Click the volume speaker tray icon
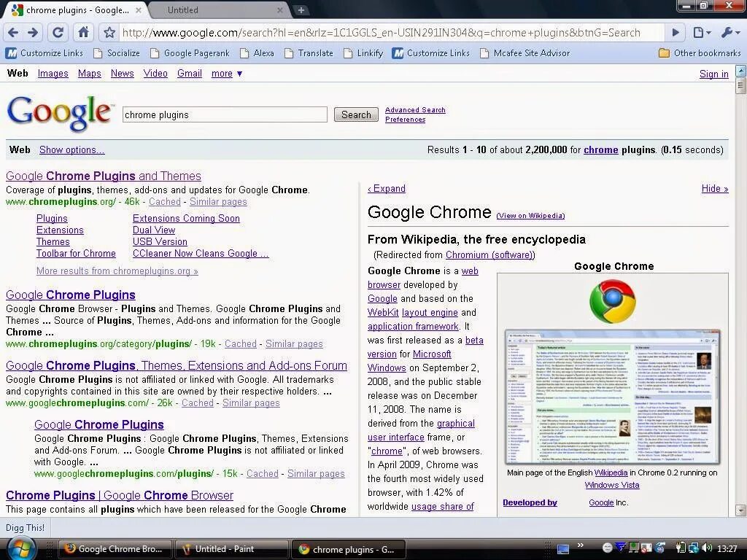 point(707,548)
